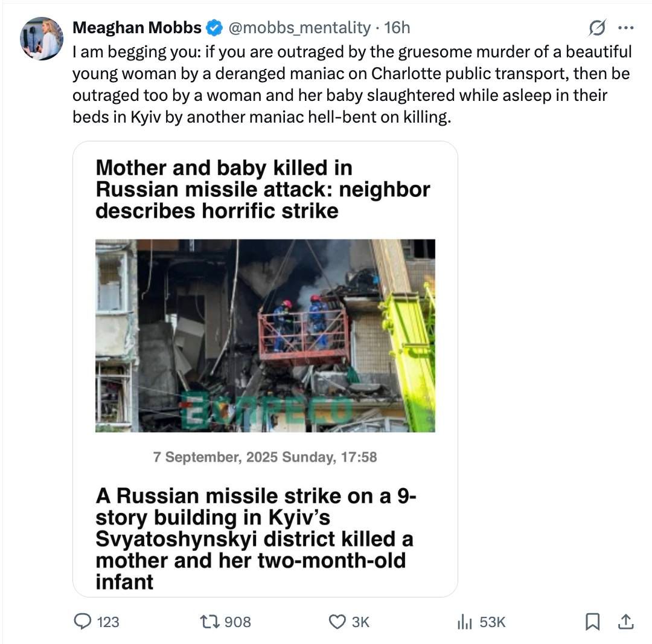The width and height of the screenshot is (652, 644).
Task: Click the blue verified badge
Action: pos(214,28)
